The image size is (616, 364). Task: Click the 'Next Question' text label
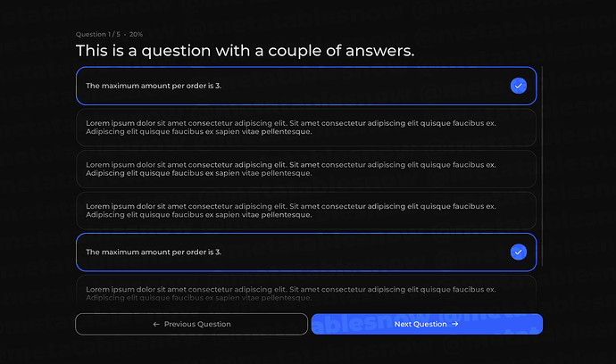(x=420, y=324)
